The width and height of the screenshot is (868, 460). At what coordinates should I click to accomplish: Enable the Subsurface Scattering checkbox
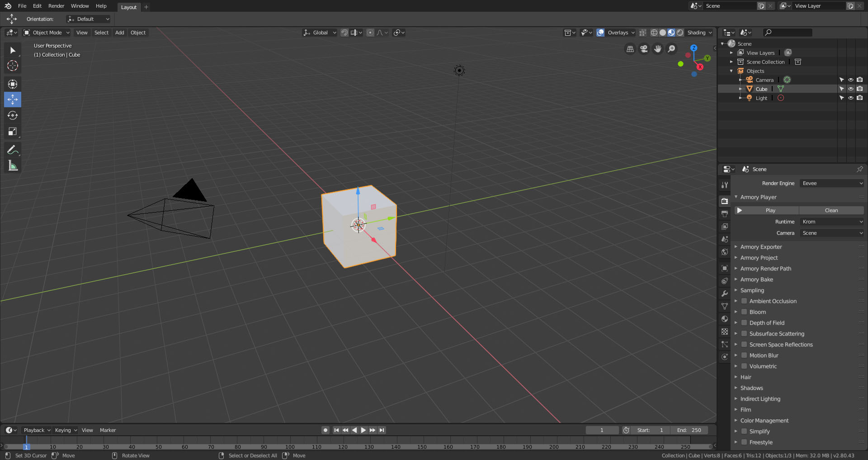(744, 334)
